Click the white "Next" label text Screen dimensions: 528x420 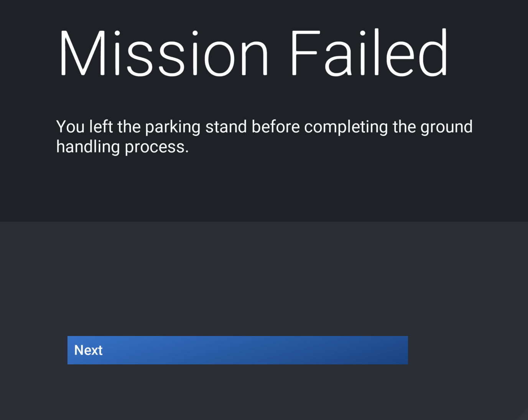pyautogui.click(x=88, y=350)
